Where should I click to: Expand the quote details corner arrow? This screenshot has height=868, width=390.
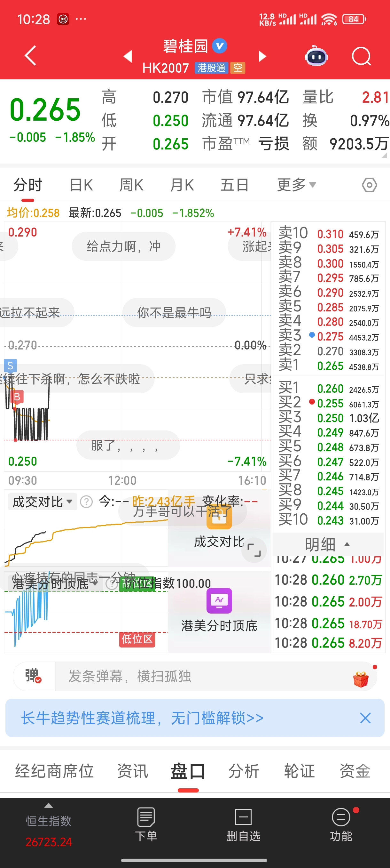(x=384, y=155)
